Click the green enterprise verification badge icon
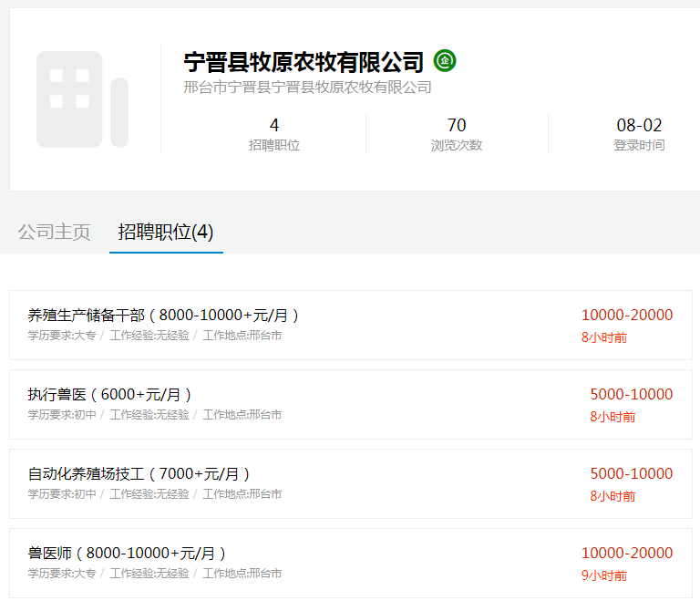 click(x=445, y=61)
